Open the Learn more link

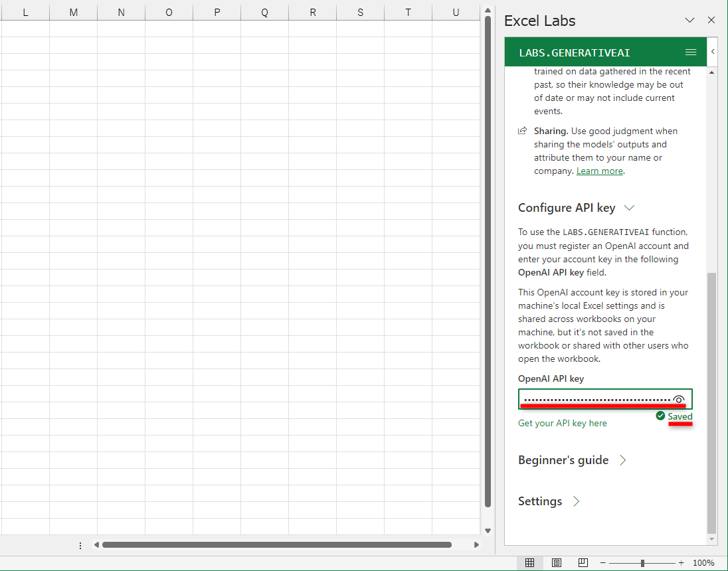[599, 171]
